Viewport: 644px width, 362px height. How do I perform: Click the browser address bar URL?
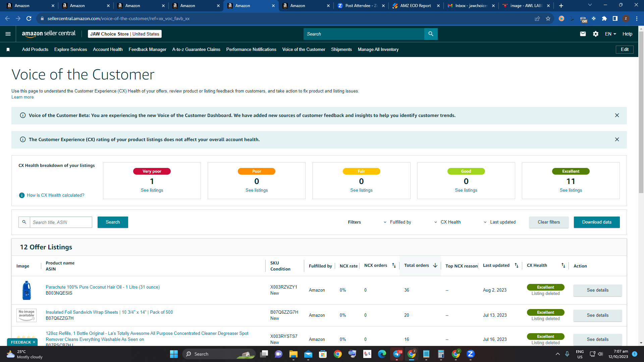point(118,18)
